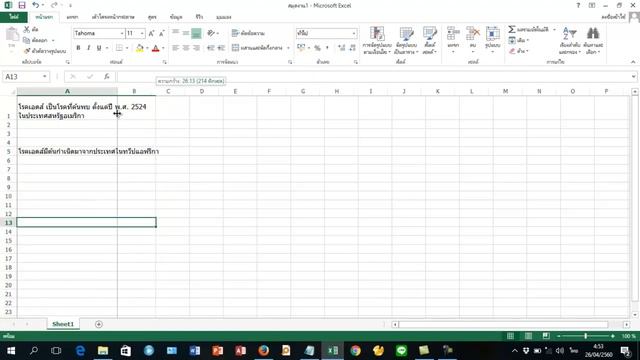Open Google Chrome from taskbar

[x=356, y=351]
